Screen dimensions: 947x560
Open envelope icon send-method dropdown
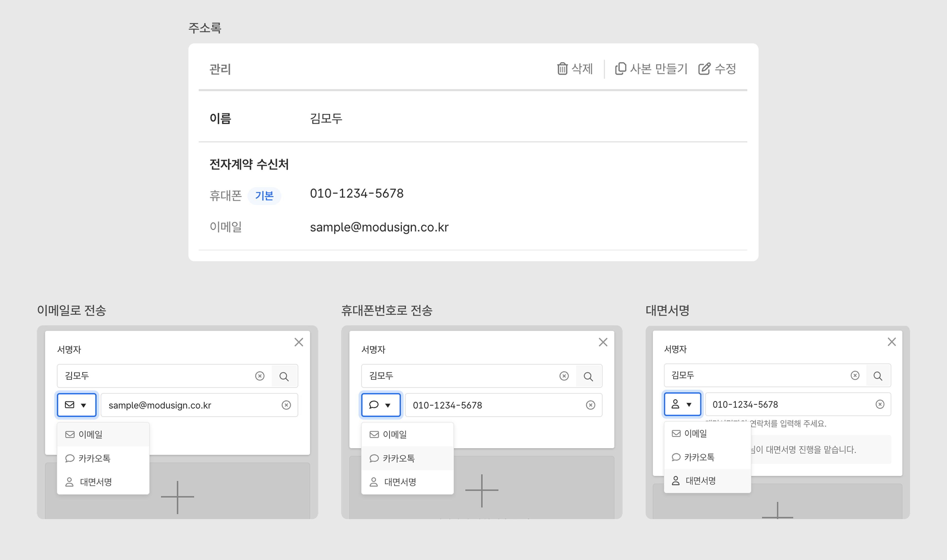point(77,405)
